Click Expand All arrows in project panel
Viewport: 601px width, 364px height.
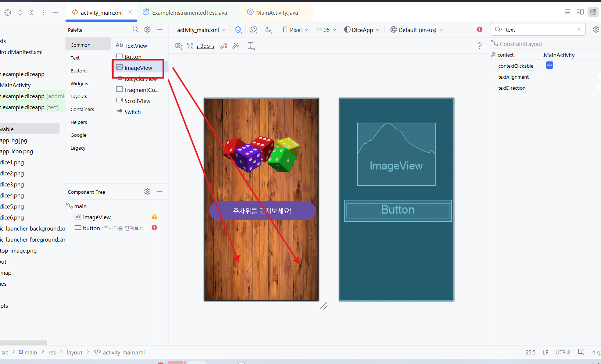click(x=20, y=13)
